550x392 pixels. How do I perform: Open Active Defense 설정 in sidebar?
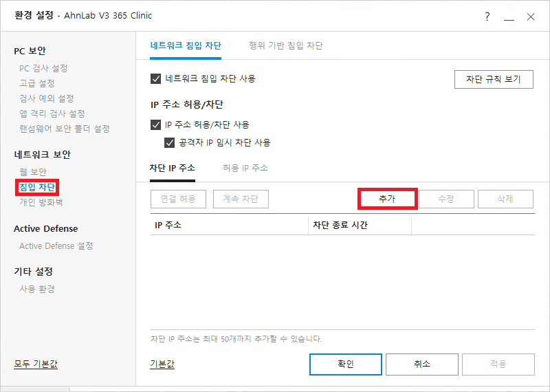click(x=56, y=246)
